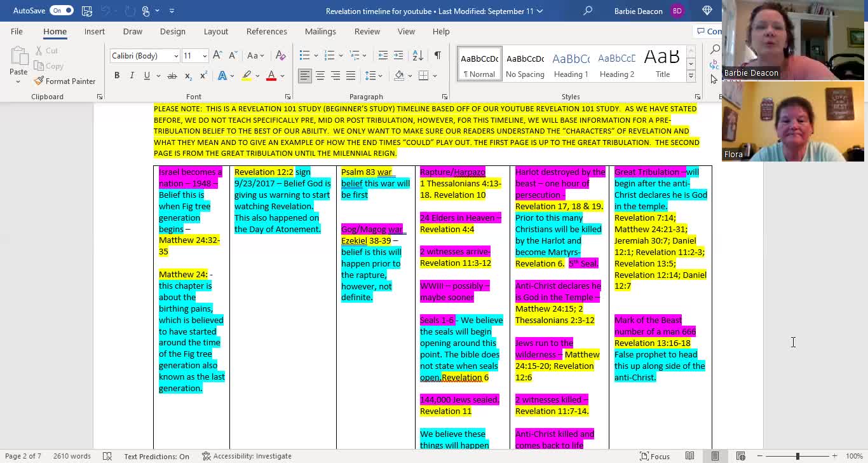This screenshot has height=463, width=868.
Task: Click Increase Indent icon
Action: tap(398, 56)
